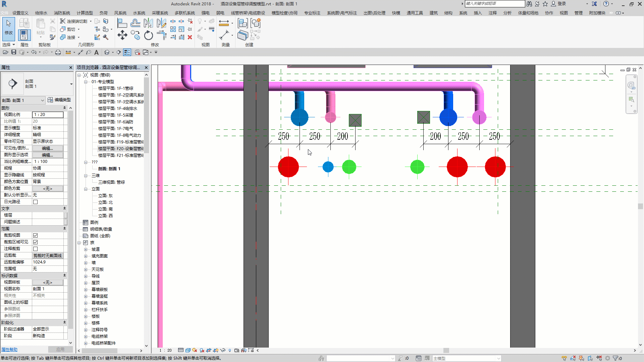Click the horizontal scrollbar thumb below the view
The image size is (644, 362).
tap(446, 350)
